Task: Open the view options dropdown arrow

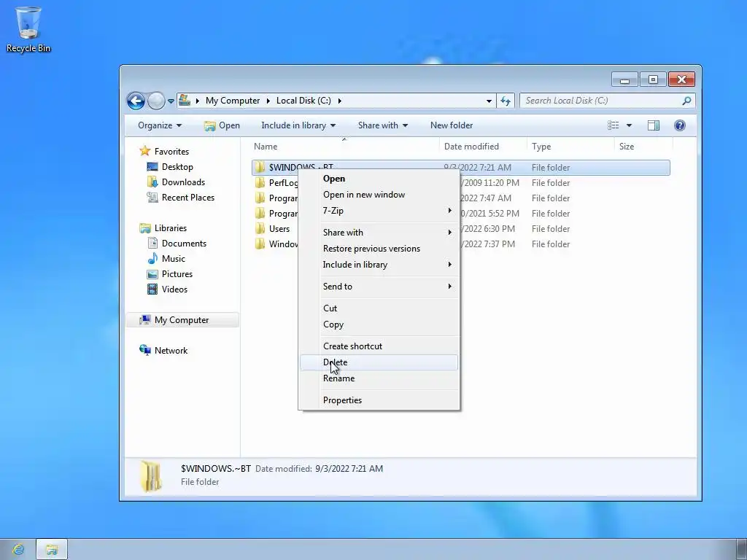Action: pos(629,125)
